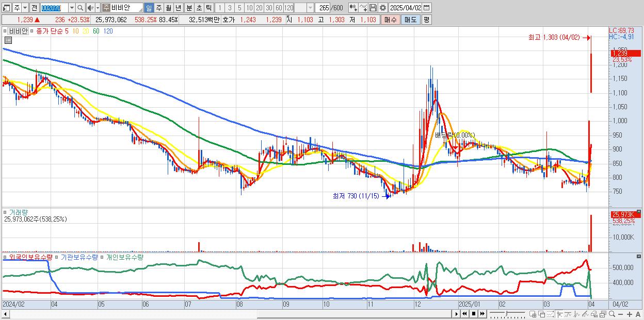Screen dimensions: 644x320
Task: Click the add candle chart icon
Action: pos(353,8)
